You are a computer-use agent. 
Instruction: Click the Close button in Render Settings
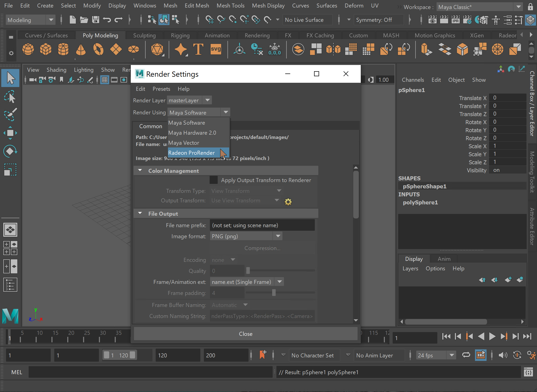tap(246, 334)
